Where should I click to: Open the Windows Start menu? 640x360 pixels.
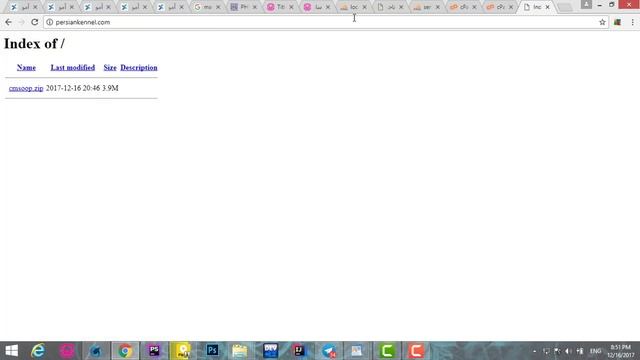pyautogui.click(x=11, y=351)
